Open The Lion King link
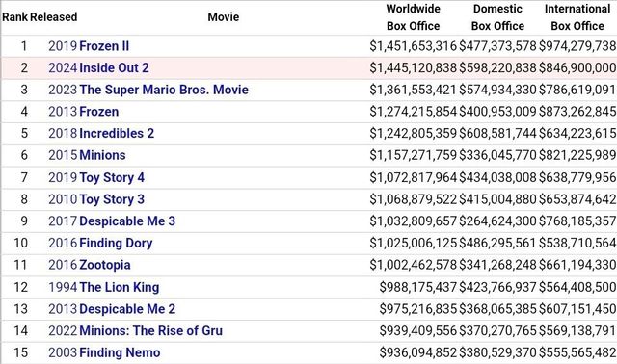 pyautogui.click(x=120, y=287)
